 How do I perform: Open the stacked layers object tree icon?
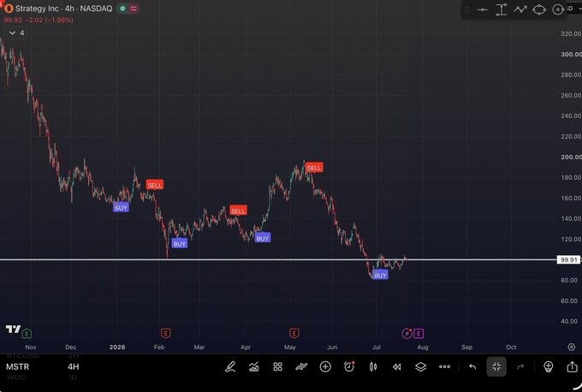click(420, 367)
